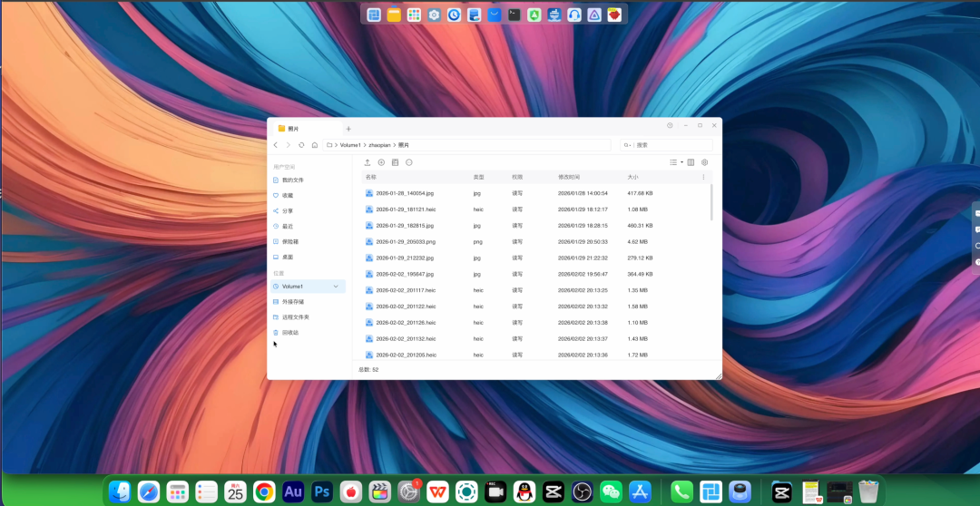Viewport: 980px width, 506px height.
Task: Open 保险箱 vault in sidebar
Action: pos(308,241)
